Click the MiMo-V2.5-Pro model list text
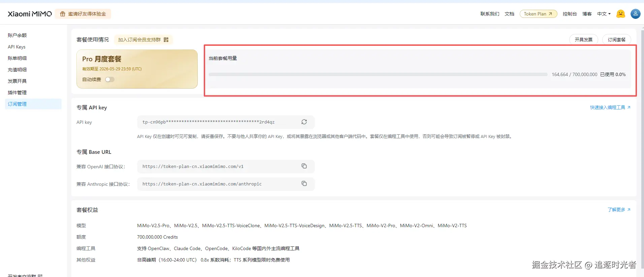 click(x=302, y=226)
